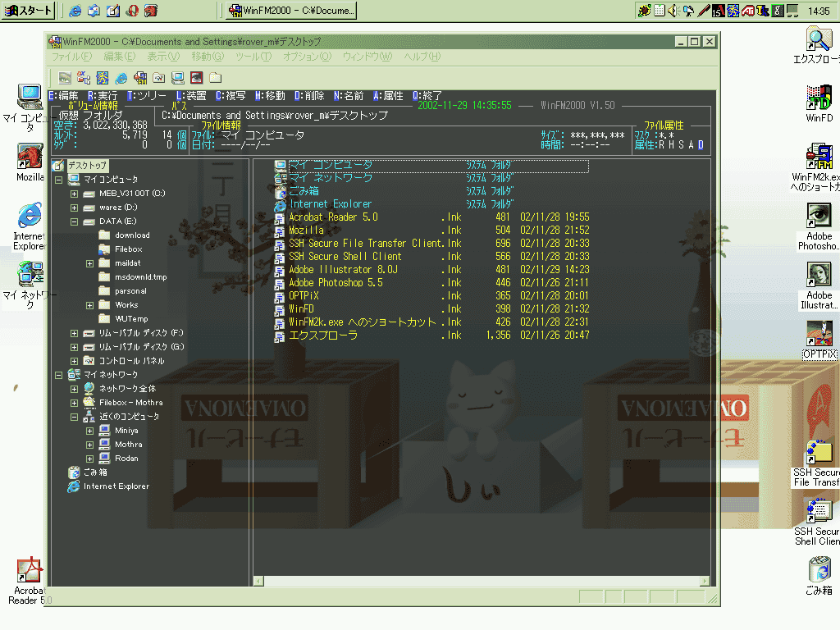Open the 表示(V) menu
The height and width of the screenshot is (630, 840).
pyautogui.click(x=163, y=57)
